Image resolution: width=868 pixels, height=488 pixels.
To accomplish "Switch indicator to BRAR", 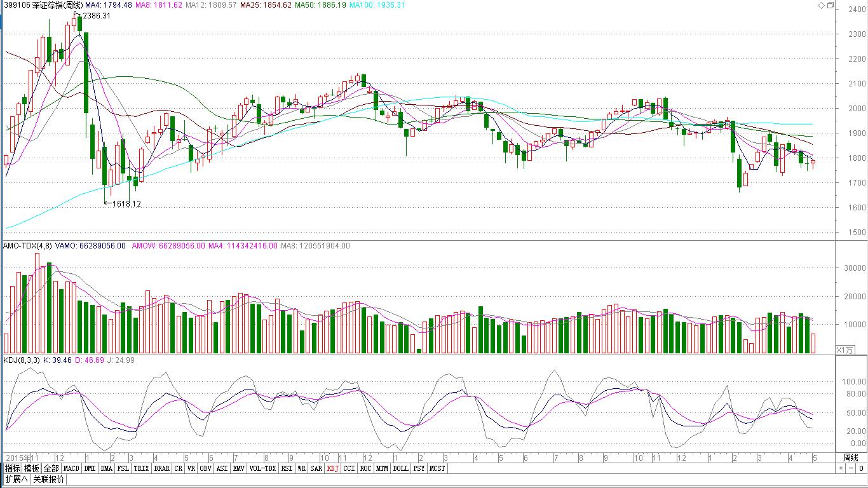I will point(162,468).
